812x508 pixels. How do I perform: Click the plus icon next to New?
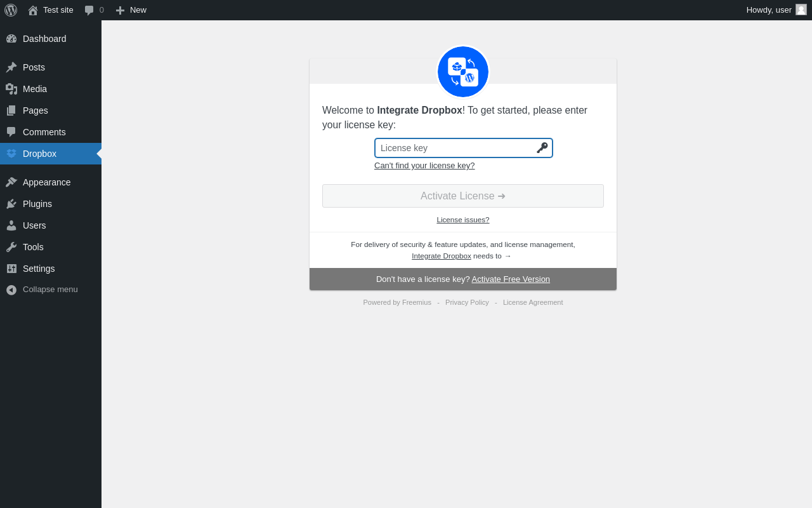pos(120,10)
